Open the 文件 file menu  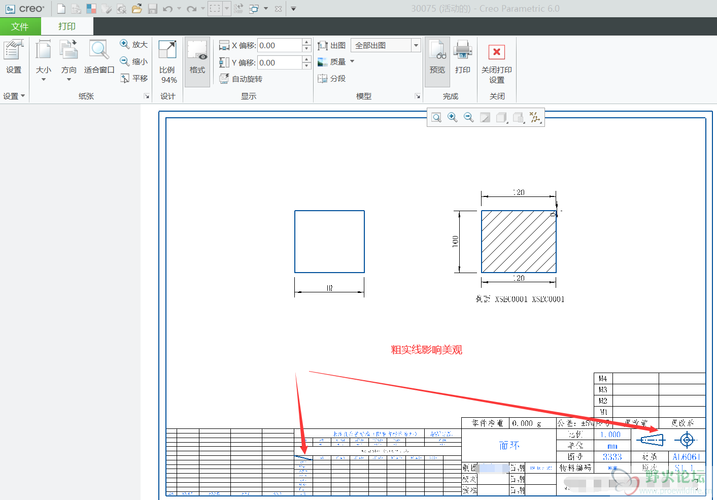pyautogui.click(x=20, y=27)
